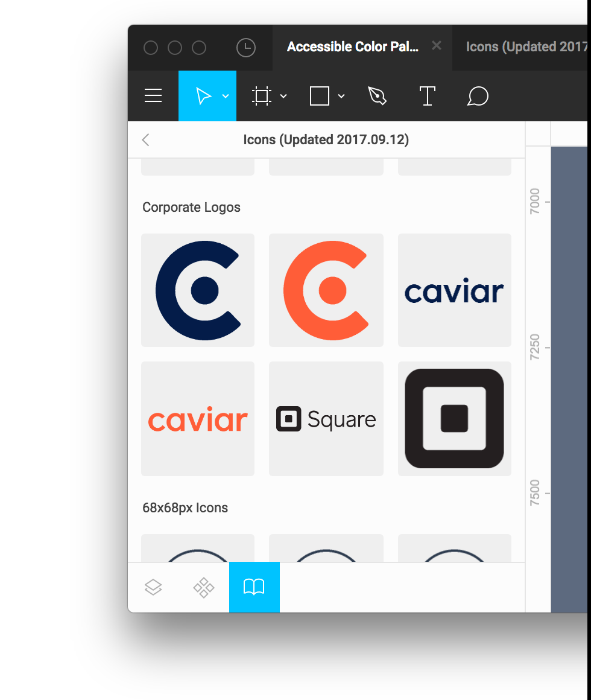Viewport: 591px width, 700px height.
Task: Open the Team Library book tab
Action: (254, 587)
